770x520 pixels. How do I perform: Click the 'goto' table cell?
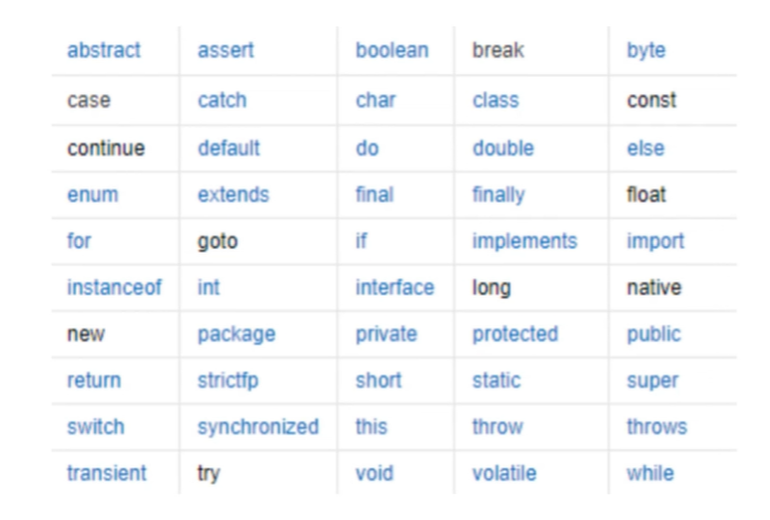[x=258, y=242]
